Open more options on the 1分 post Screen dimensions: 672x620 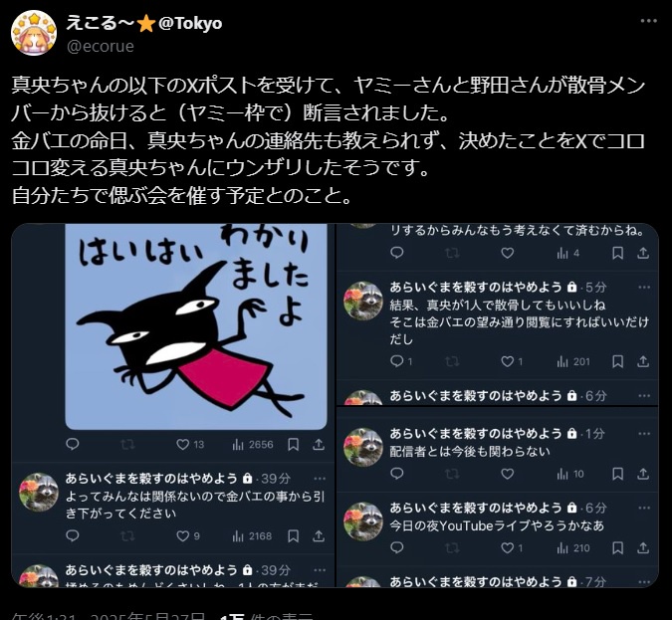click(x=644, y=434)
